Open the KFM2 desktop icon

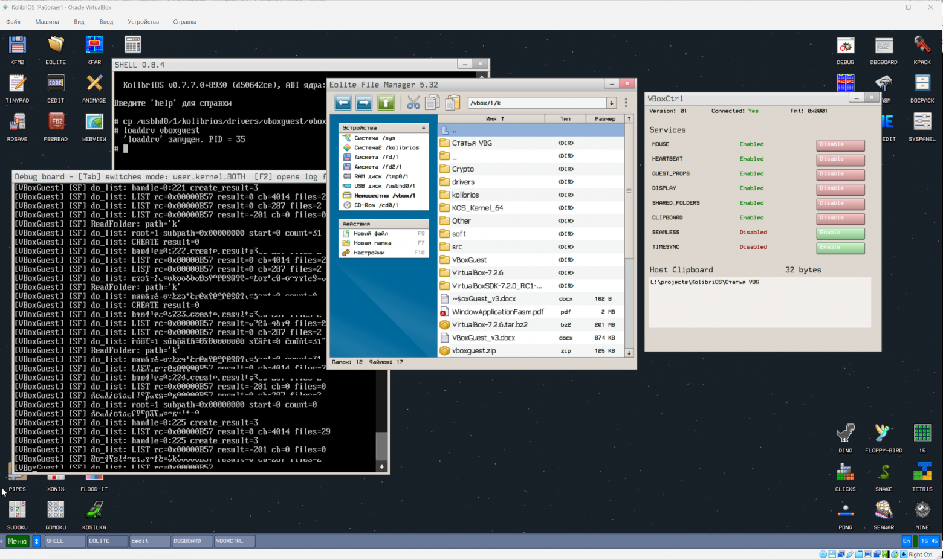coord(18,50)
